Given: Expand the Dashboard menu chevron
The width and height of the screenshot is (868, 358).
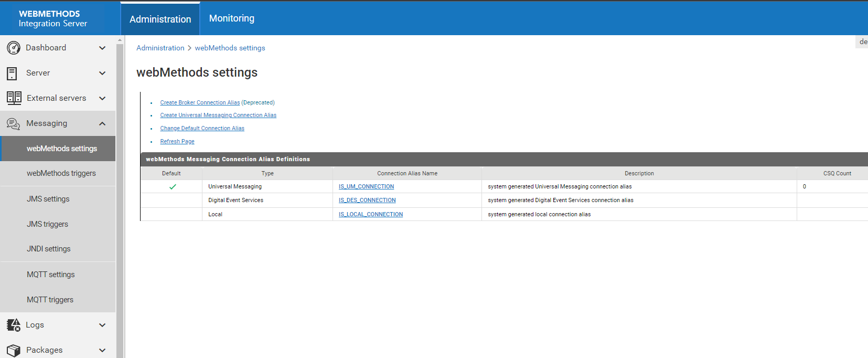Looking at the screenshot, I should [x=102, y=48].
